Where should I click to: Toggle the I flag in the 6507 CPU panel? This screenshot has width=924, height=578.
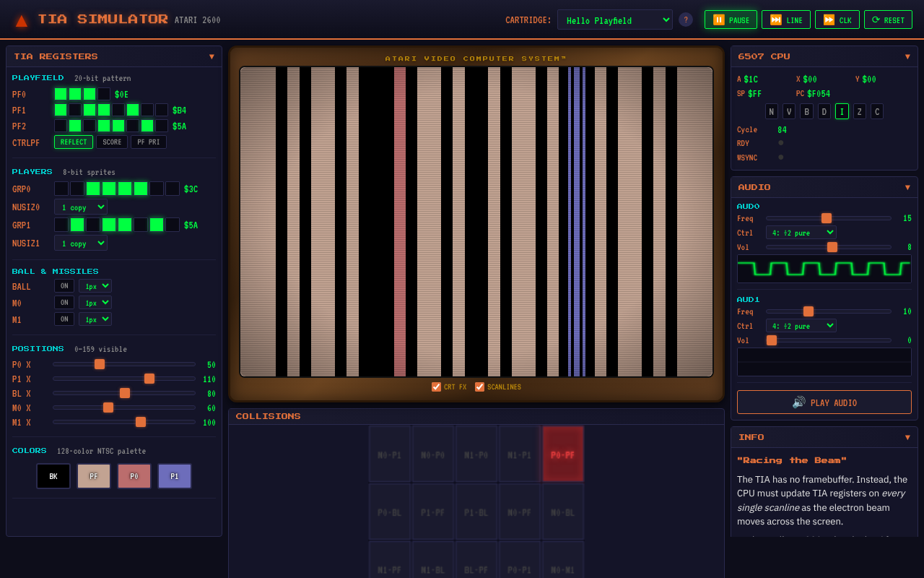click(842, 111)
